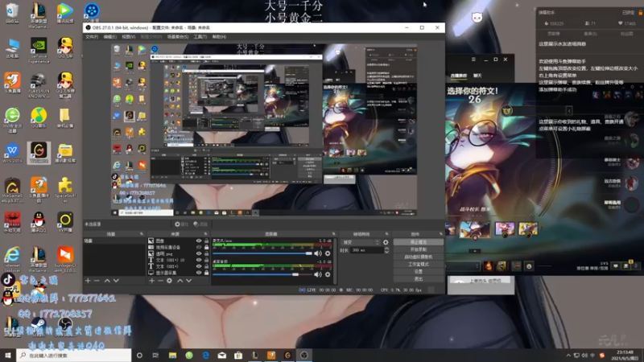Add a new source with the plus icon

click(152, 281)
